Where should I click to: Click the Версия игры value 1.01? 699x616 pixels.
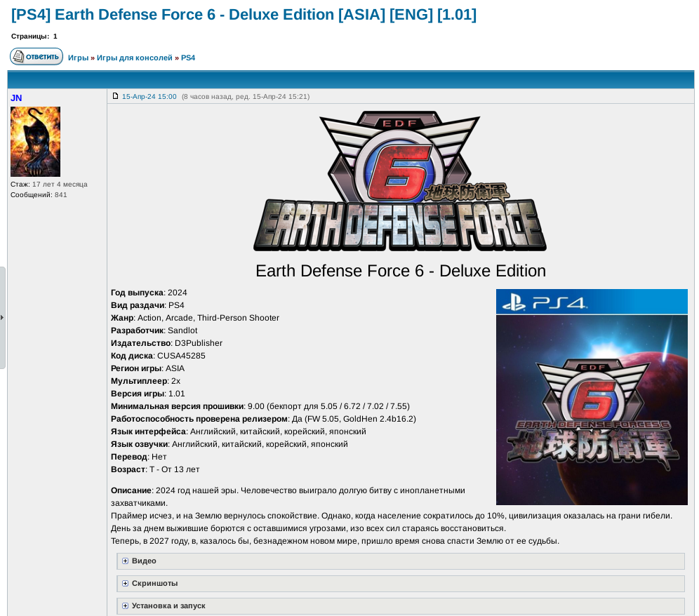tap(177, 394)
